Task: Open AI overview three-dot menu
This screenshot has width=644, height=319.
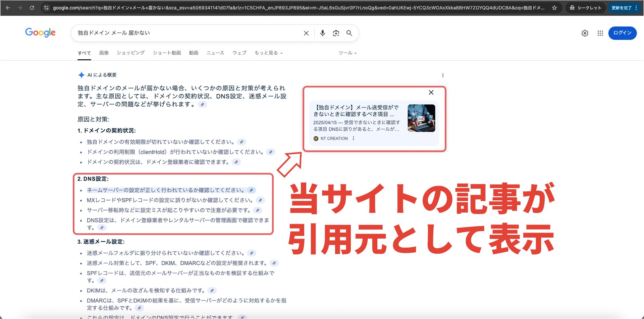Action: (x=443, y=75)
